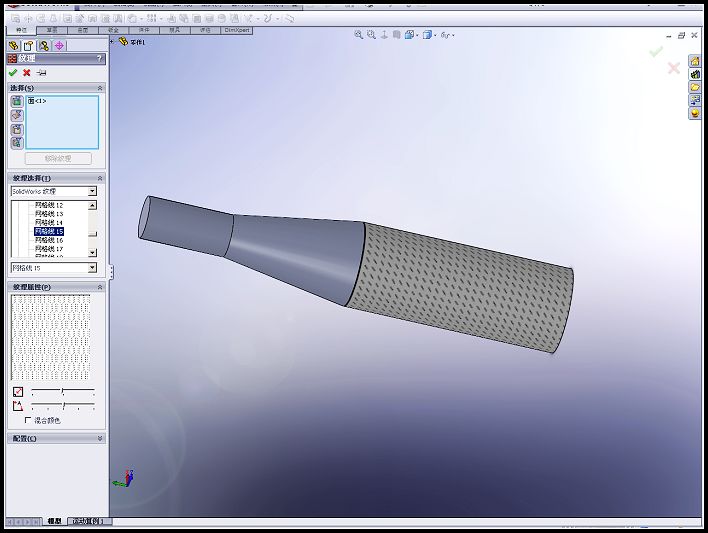This screenshot has width=708, height=533.
Task: Adjust the texture scale slider
Action: click(63, 391)
